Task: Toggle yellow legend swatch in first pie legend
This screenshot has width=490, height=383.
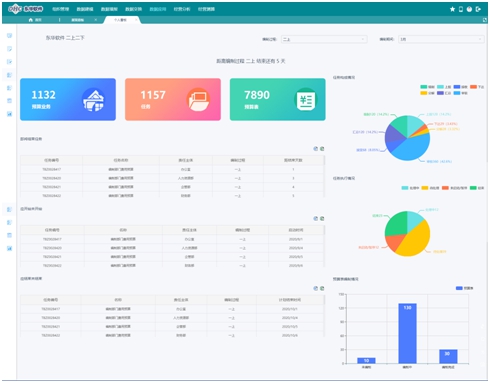Action: (423, 93)
